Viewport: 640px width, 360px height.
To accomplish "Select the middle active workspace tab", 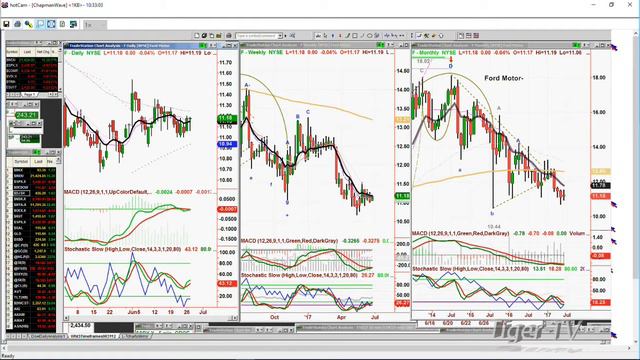I will (x=93, y=336).
